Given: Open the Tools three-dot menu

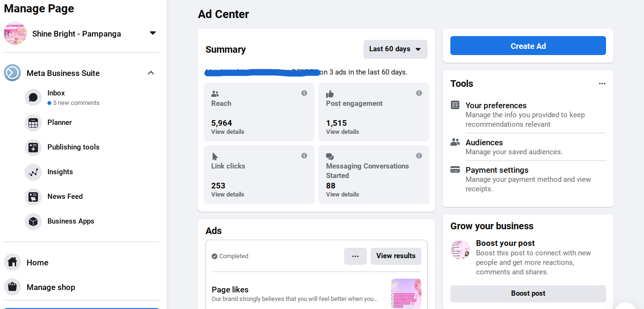Looking at the screenshot, I should pyautogui.click(x=602, y=84).
